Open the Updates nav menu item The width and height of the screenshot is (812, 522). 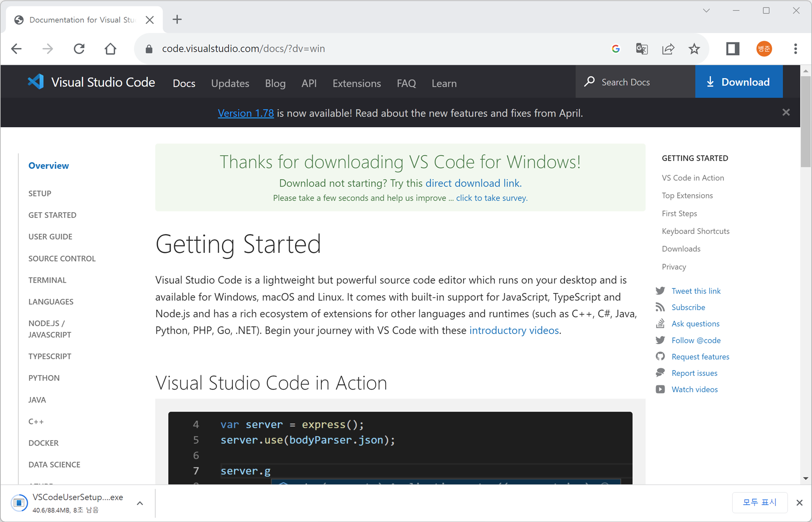tap(230, 83)
